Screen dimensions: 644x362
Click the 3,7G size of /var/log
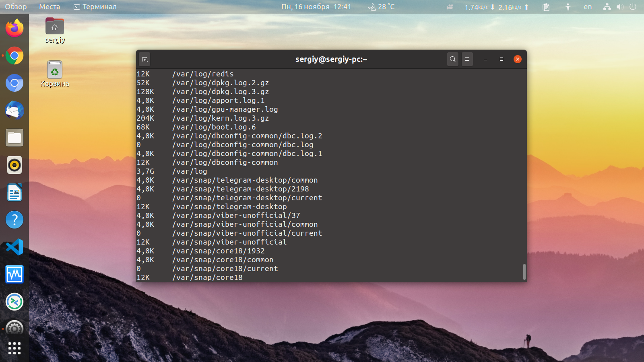145,171
